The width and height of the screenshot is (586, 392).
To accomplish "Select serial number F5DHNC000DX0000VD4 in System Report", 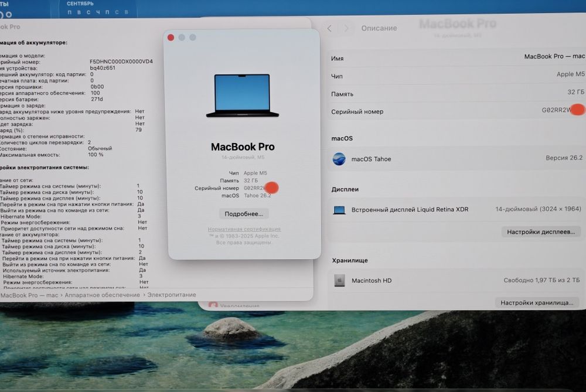I will click(121, 62).
